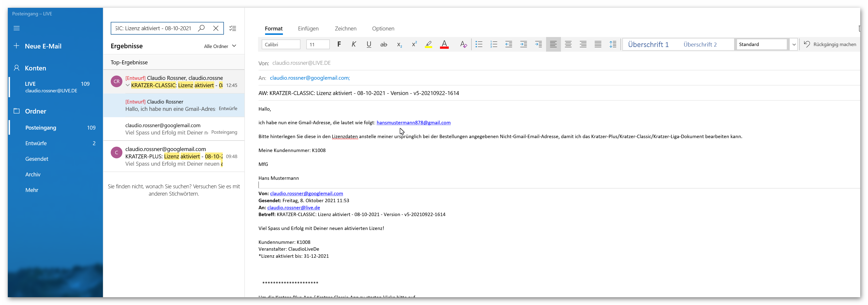Click the Rückgängig machen button

point(830,44)
